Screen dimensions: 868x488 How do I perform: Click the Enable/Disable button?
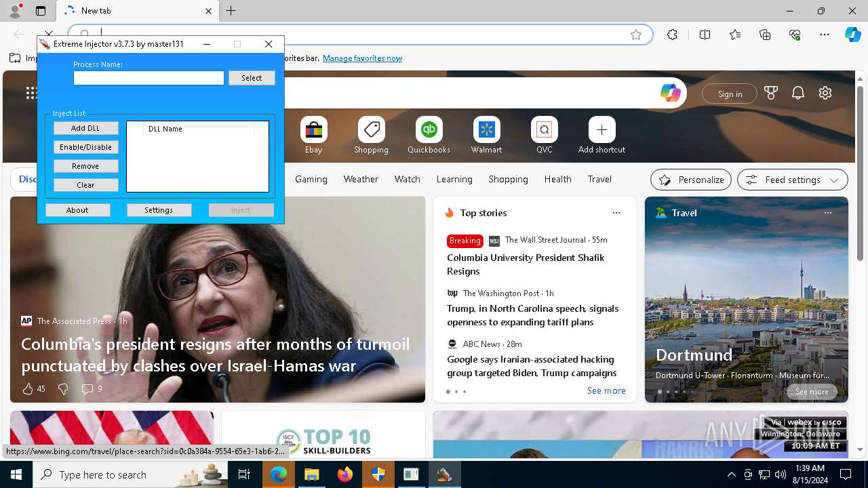click(85, 147)
